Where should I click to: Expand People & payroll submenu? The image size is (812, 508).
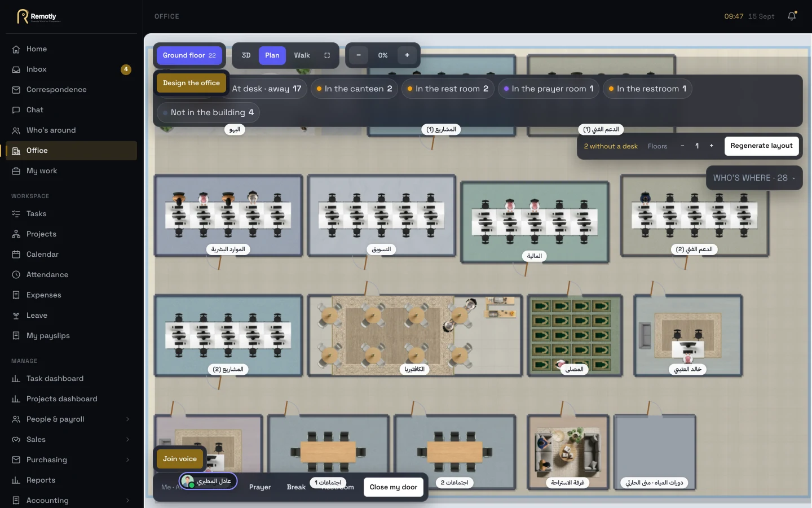[127, 419]
